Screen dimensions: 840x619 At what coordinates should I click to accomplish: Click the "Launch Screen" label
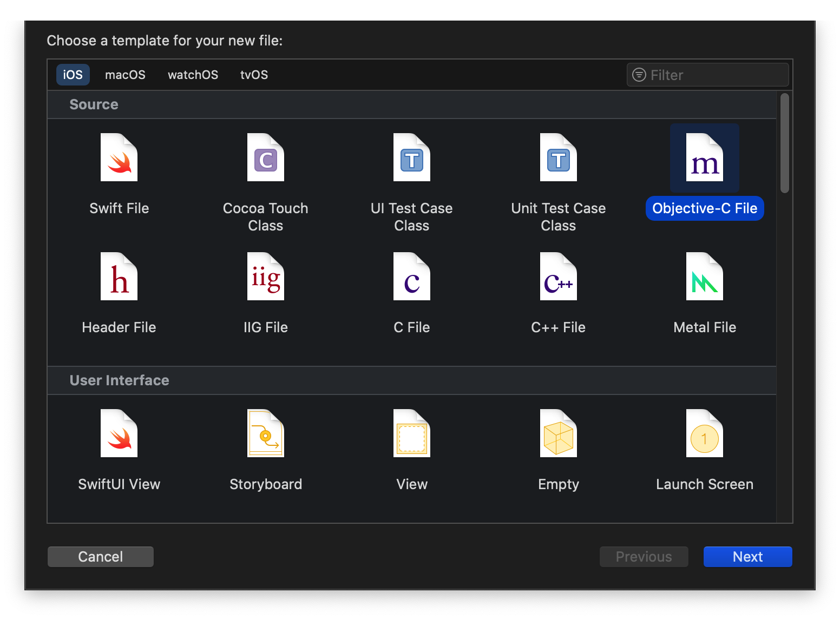705,484
